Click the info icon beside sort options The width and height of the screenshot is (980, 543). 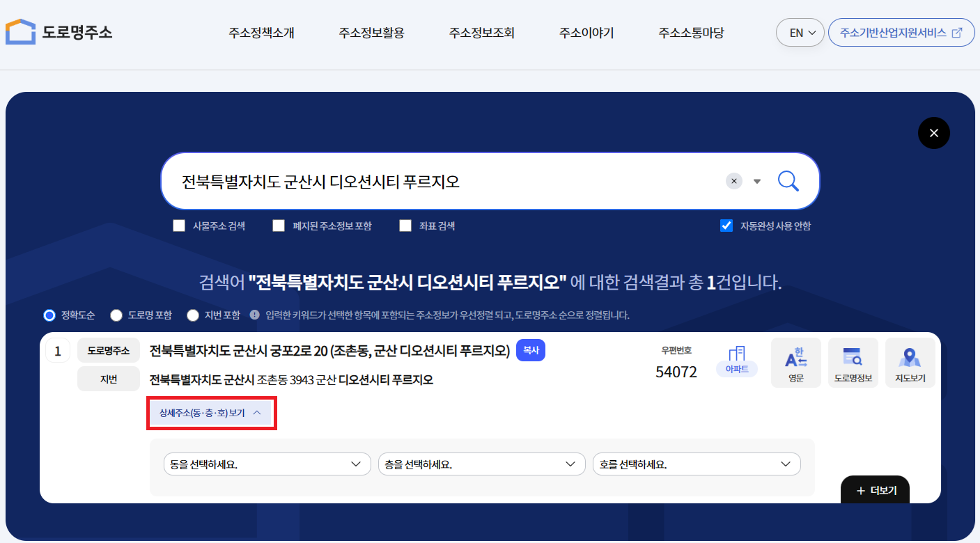(255, 315)
